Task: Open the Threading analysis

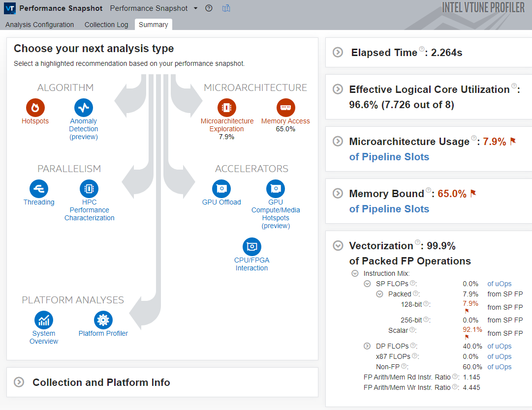Action: tap(39, 188)
